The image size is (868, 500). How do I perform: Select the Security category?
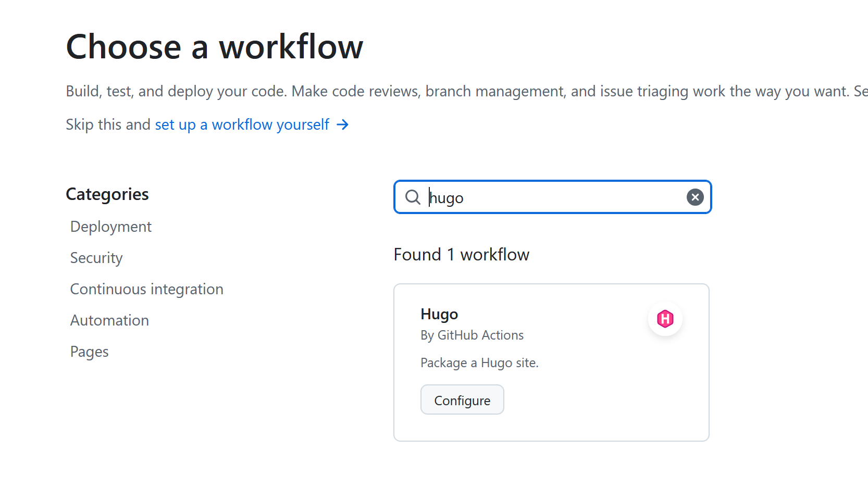(96, 258)
